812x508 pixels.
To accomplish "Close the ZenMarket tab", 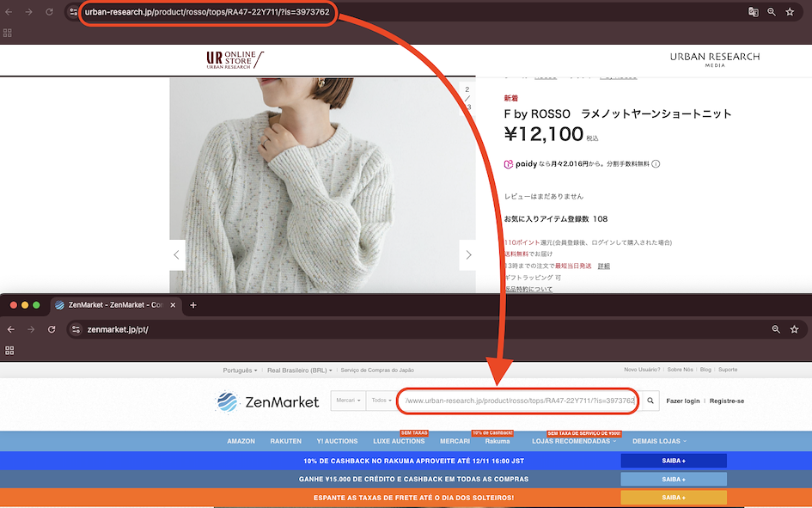I will 173,305.
